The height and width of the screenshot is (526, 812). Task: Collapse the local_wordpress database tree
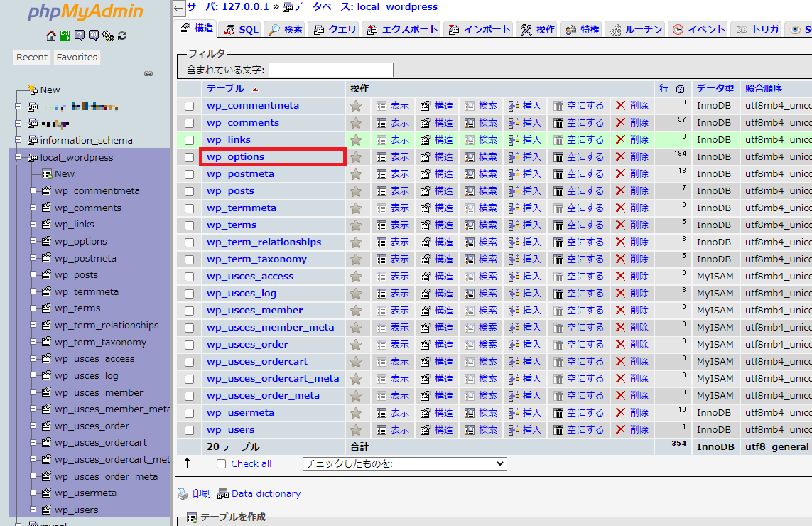(x=18, y=157)
